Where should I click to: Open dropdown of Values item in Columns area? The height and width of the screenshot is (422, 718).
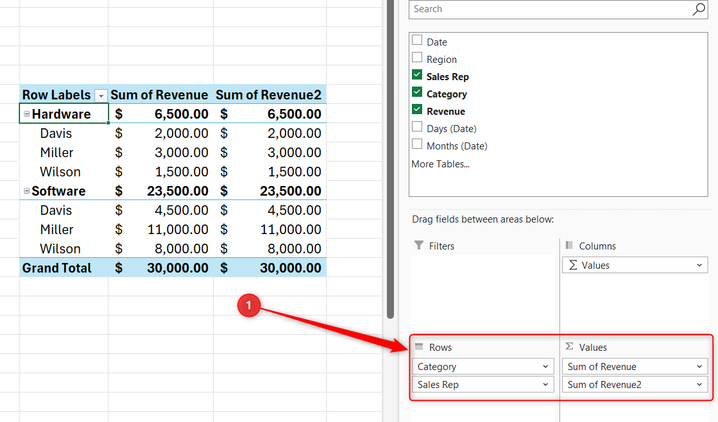[699, 265]
